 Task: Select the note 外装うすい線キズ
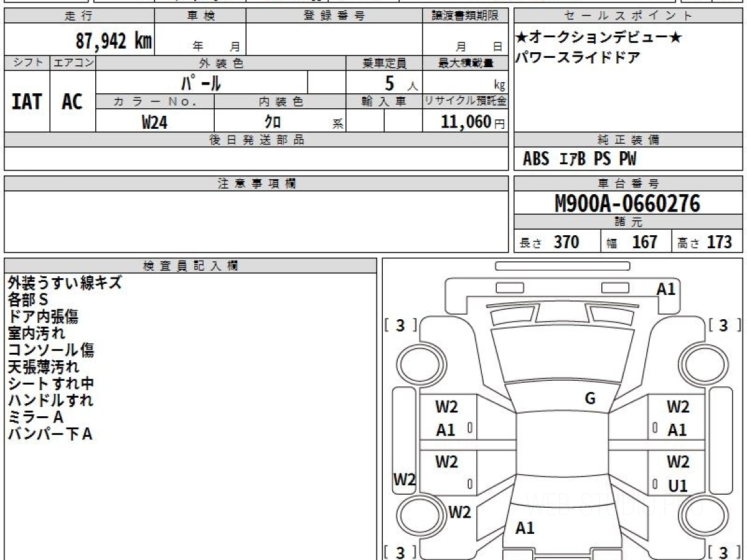[65, 282]
